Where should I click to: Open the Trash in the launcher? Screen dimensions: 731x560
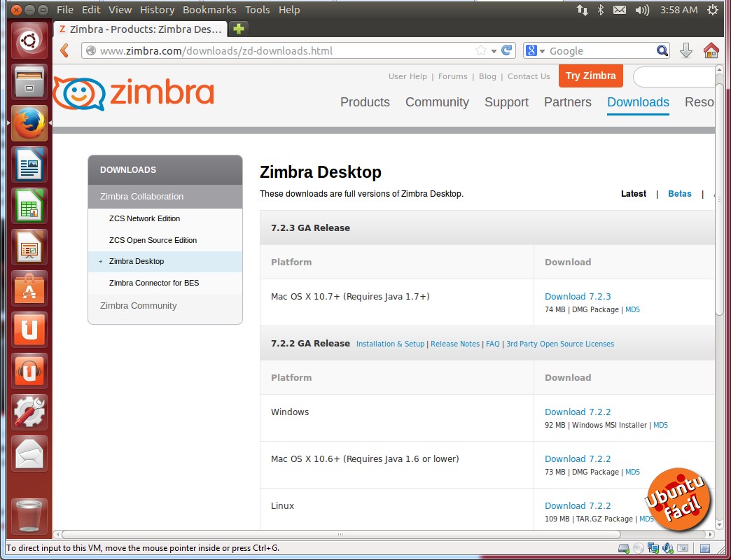point(29,516)
